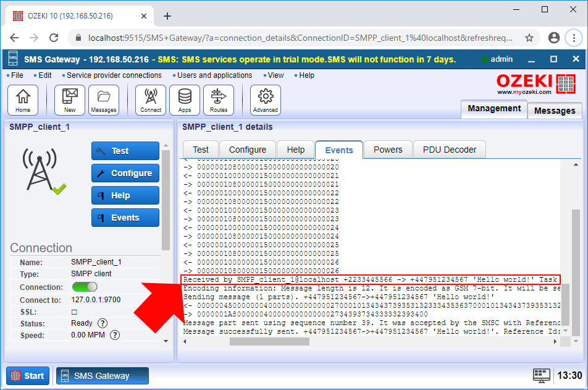This screenshot has width=588, height=390.
Task: Click the blue Help button
Action: (125, 195)
